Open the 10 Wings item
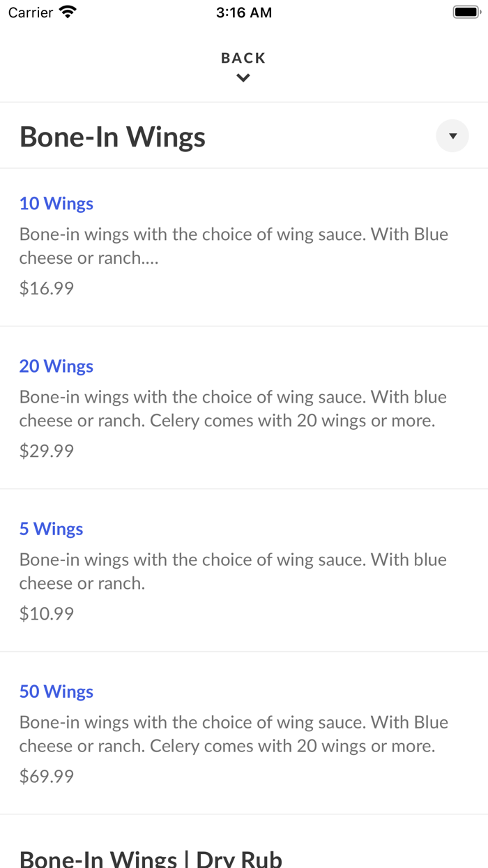Viewport: 488px width, 868px height. (x=56, y=203)
